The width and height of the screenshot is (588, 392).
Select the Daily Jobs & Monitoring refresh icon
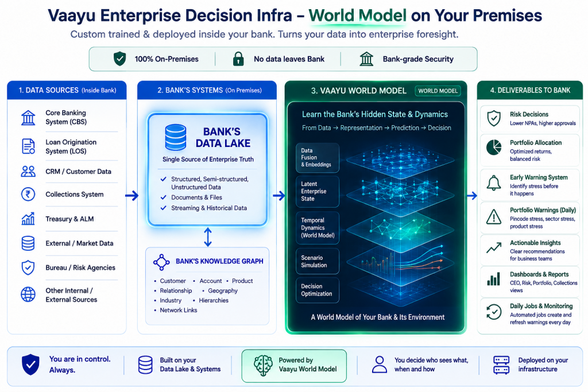[x=494, y=312]
